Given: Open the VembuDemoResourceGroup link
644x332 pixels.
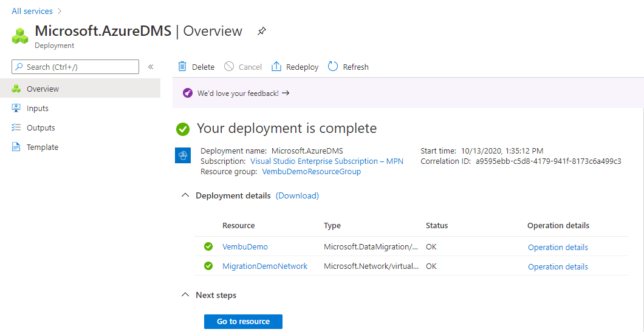Looking at the screenshot, I should [x=311, y=172].
